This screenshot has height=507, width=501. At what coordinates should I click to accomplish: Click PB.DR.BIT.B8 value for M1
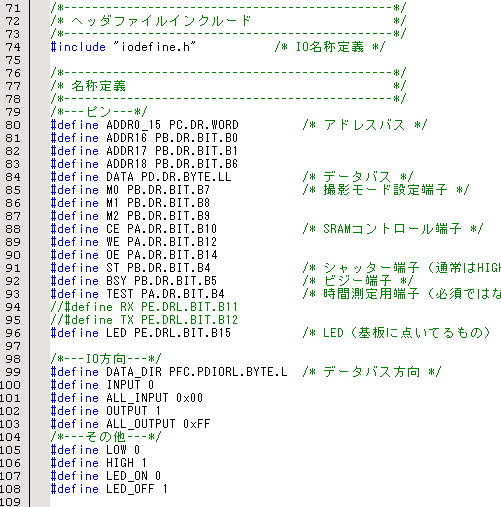tap(168, 203)
